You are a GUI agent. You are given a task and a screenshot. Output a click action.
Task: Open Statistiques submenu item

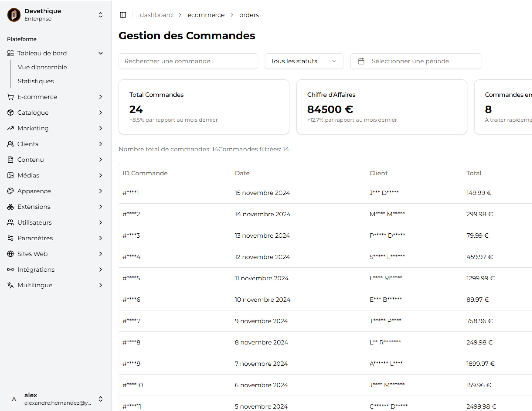pyautogui.click(x=35, y=81)
